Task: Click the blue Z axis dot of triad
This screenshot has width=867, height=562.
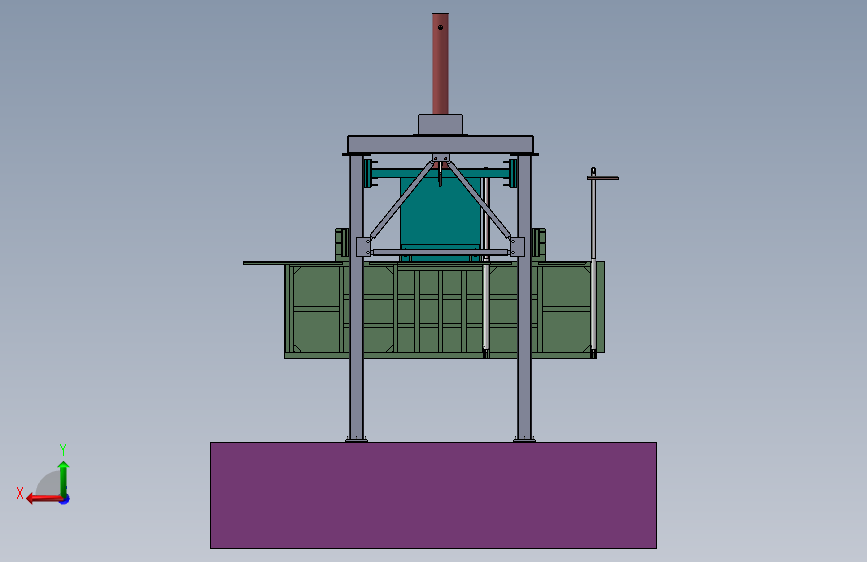Action: [65, 499]
